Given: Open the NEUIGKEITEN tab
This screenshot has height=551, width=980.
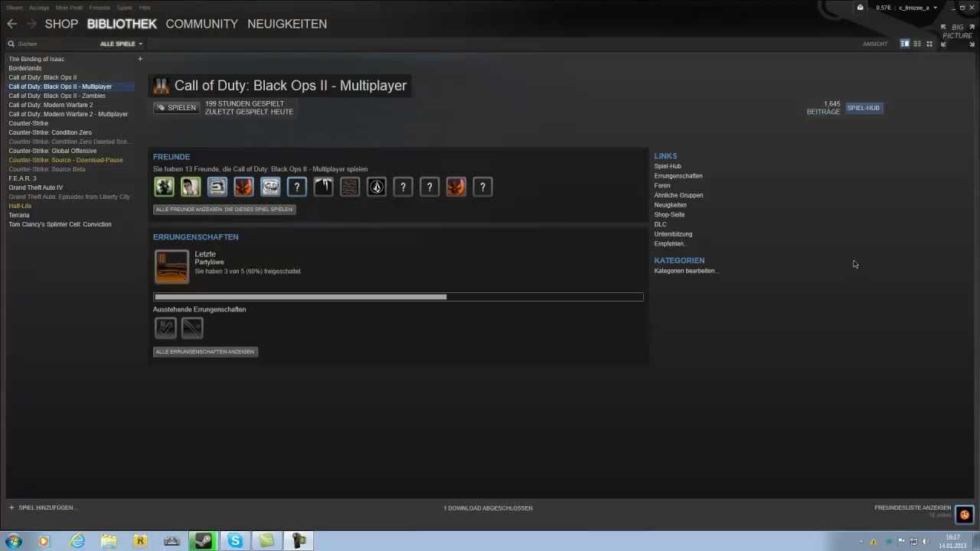Looking at the screenshot, I should pyautogui.click(x=287, y=24).
